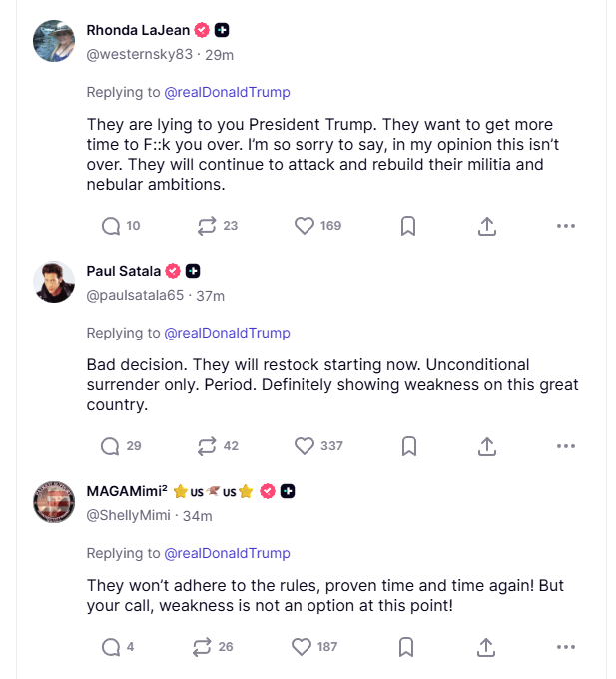Like Rhonda LaJean's post
The height and width of the screenshot is (679, 616).
(x=305, y=226)
